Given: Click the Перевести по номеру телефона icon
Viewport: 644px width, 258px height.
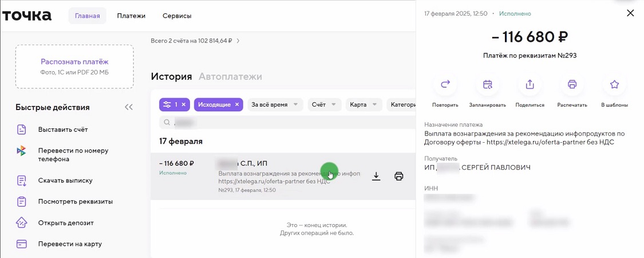Looking at the screenshot, I should point(21,151).
